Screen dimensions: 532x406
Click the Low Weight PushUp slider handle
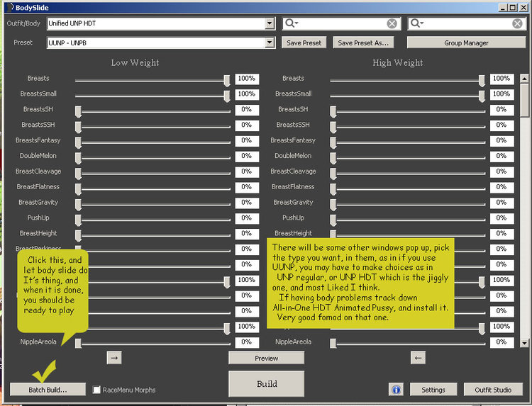point(78,220)
